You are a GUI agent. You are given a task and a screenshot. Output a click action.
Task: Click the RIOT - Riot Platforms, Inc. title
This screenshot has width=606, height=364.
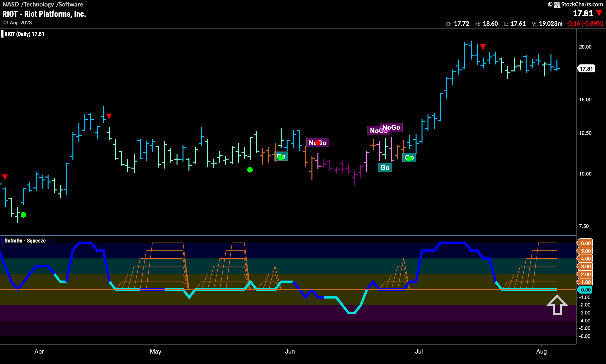point(44,14)
